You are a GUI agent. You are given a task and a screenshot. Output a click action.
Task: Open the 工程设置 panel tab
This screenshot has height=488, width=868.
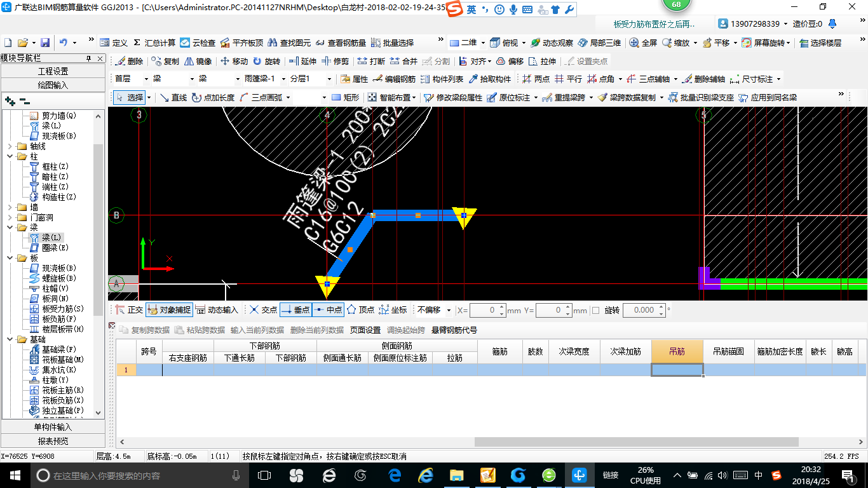pyautogui.click(x=53, y=71)
